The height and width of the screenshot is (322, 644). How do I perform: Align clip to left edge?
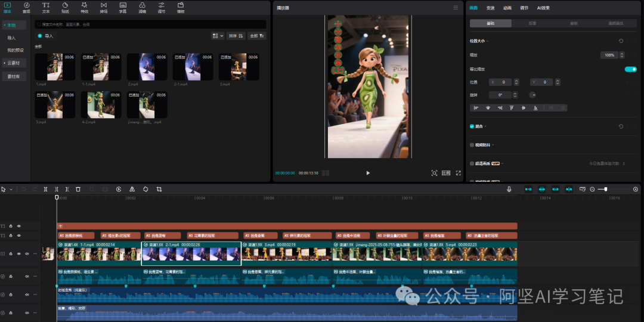(476, 108)
